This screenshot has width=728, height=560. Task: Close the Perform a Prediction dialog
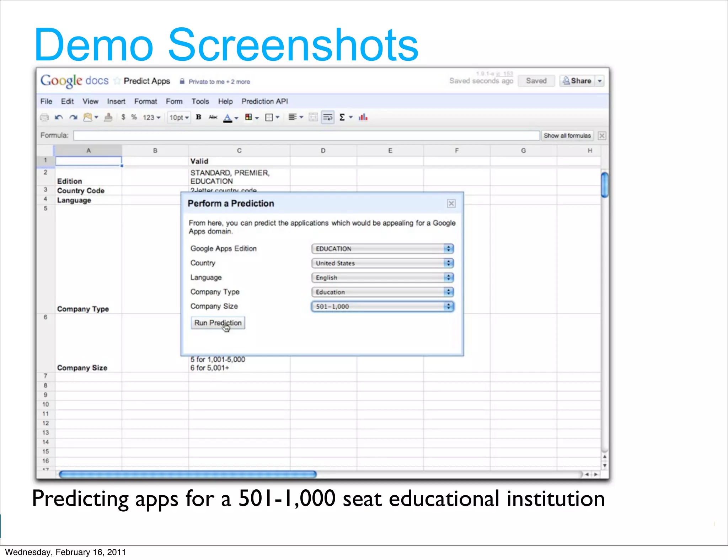(x=451, y=204)
